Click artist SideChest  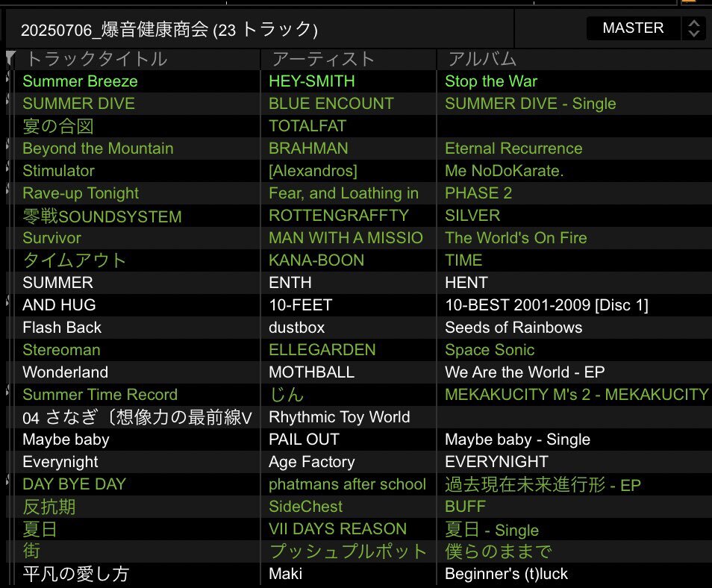pyautogui.click(x=305, y=507)
